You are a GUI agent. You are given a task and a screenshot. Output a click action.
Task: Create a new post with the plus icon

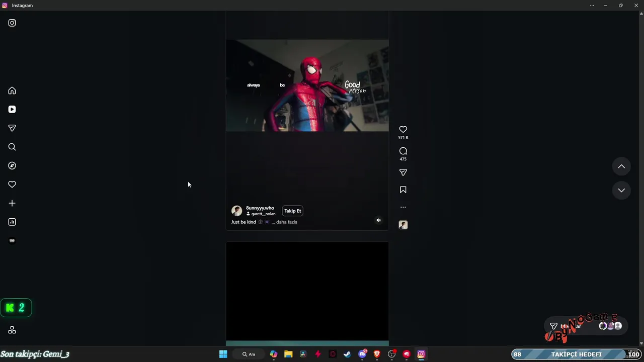coord(12,203)
